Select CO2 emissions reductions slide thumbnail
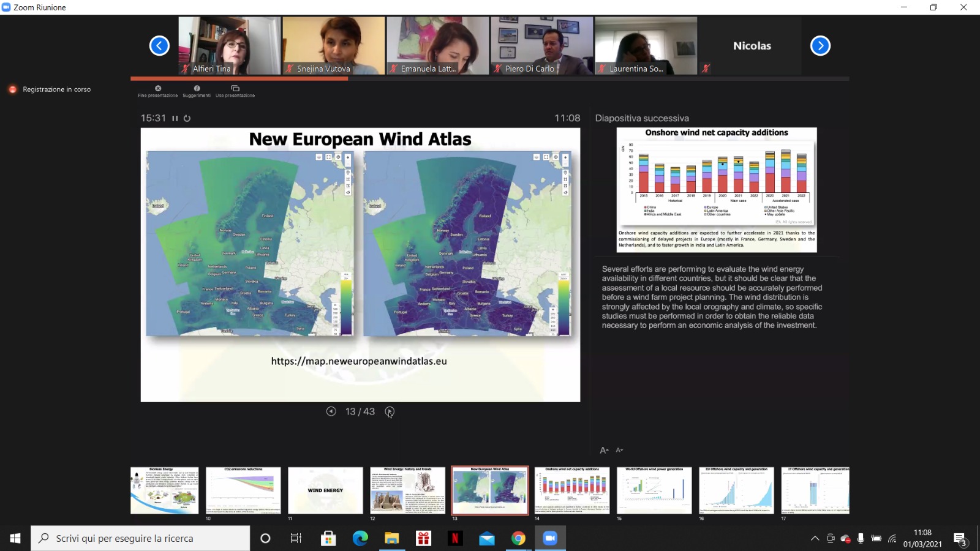 click(243, 490)
